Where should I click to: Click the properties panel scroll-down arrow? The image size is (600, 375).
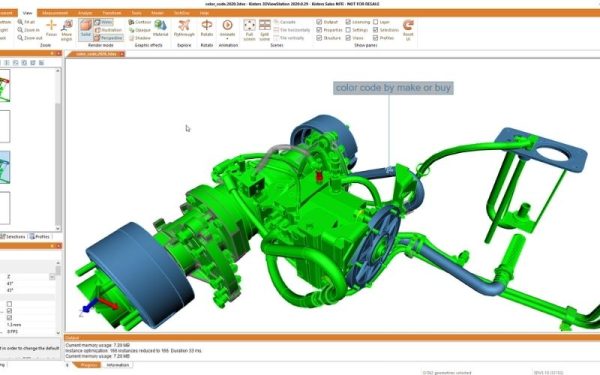(x=58, y=333)
